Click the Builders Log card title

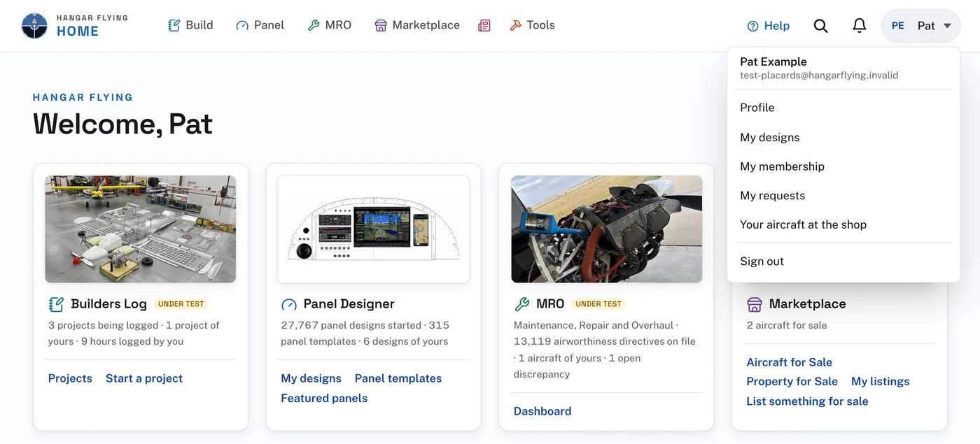[x=109, y=304]
